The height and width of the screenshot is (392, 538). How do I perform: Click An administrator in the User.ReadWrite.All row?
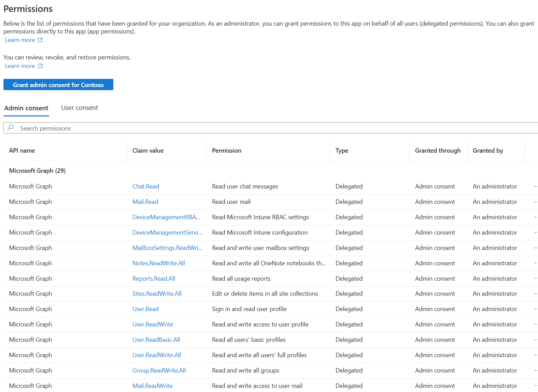(x=495, y=355)
